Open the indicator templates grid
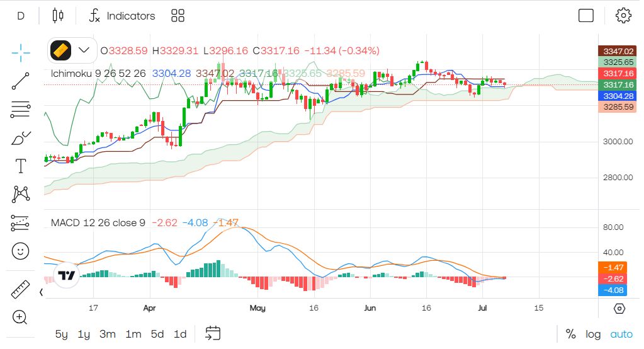The image size is (644, 349). pos(178,16)
